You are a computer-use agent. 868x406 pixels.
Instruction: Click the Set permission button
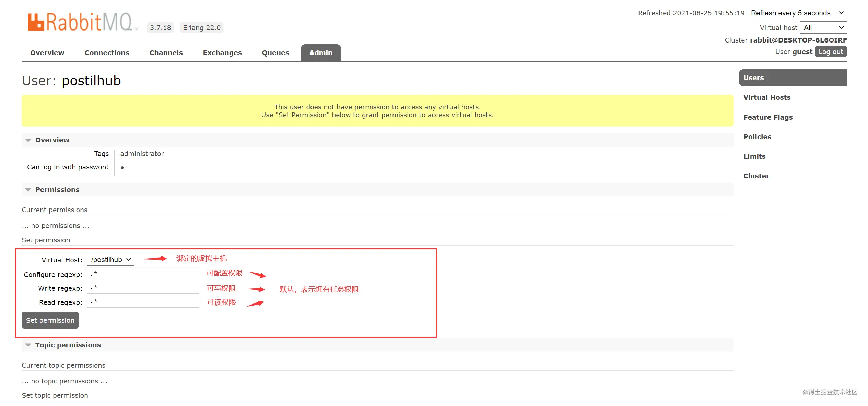[x=50, y=320]
